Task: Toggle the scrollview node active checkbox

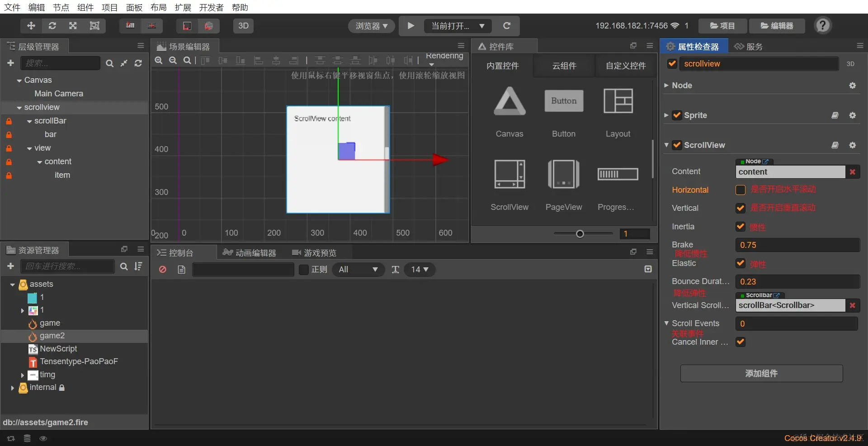Action: 672,64
